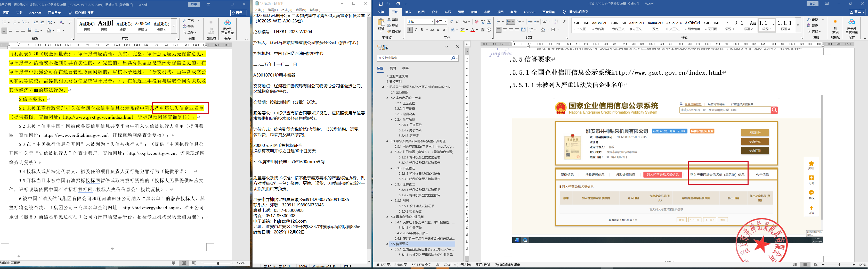Apply character border to text
Image resolution: width=868 pixels, height=269 pixels.
[489, 22]
